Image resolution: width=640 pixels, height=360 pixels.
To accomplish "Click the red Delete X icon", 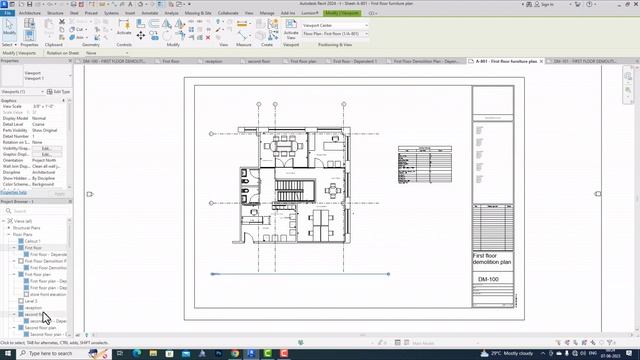I will pyautogui.click(x=208, y=38).
